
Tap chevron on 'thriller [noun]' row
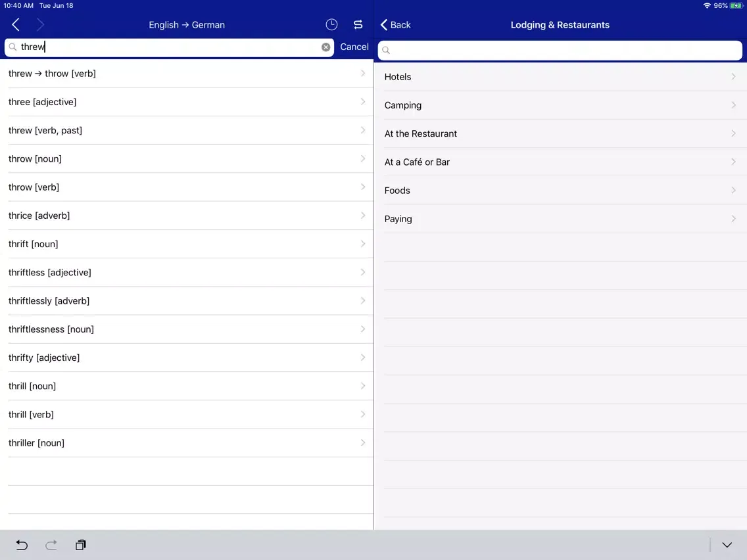point(363,443)
